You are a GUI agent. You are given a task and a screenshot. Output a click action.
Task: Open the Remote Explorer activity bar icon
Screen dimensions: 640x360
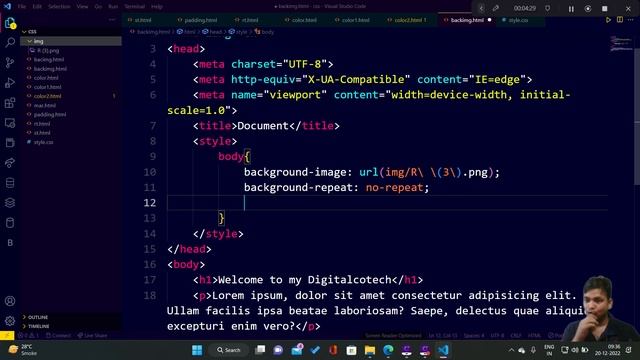click(x=10, y=122)
